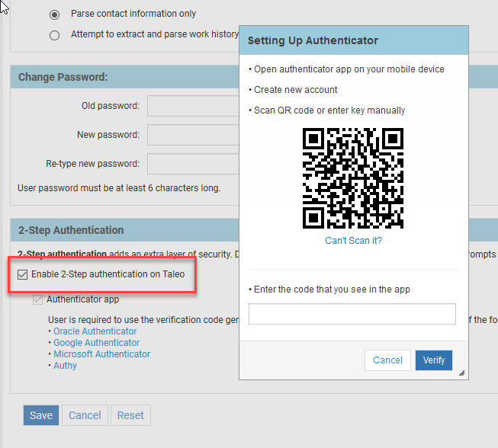Click 'Open authenticator app on your mobile device' text
Viewport: 498px width, 448px height.
[x=349, y=69]
